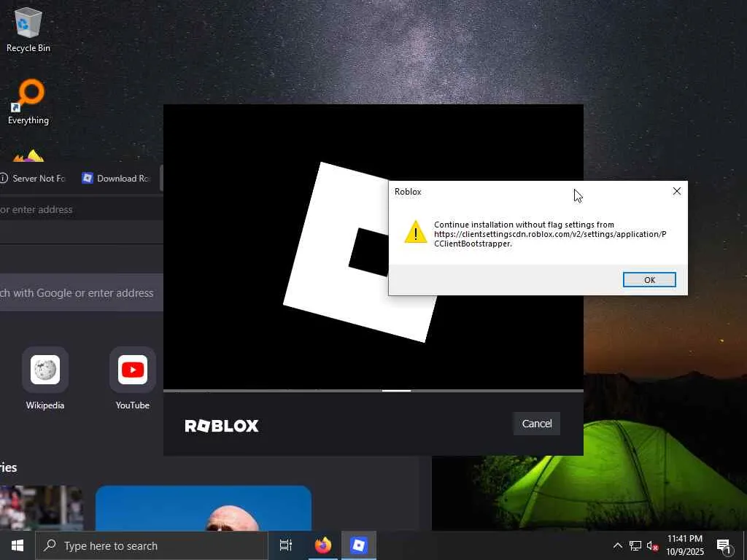Click the YouTube tile label
Viewport: 747px width, 560px height.
click(133, 405)
